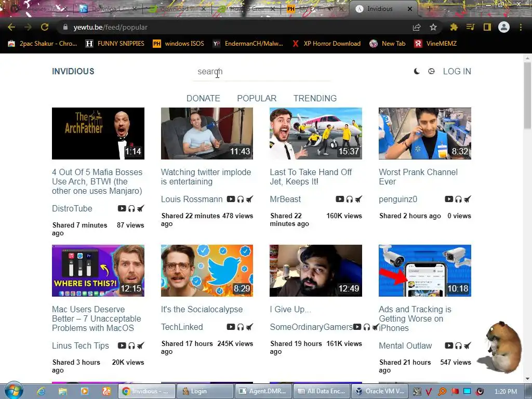Switch Invidious instance for DistroTube video
This screenshot has width=532, height=399.
point(140,208)
